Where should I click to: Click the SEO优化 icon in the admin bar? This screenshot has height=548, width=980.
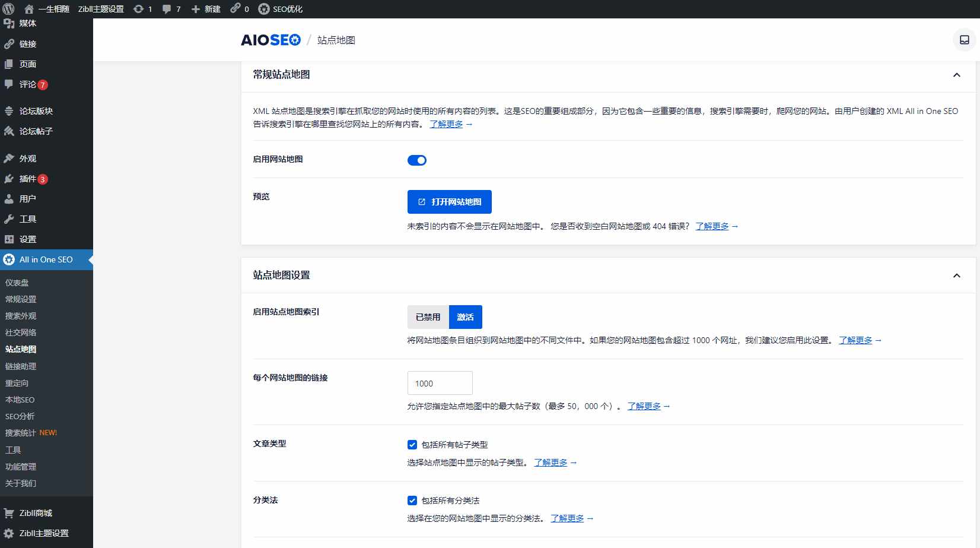coord(263,9)
